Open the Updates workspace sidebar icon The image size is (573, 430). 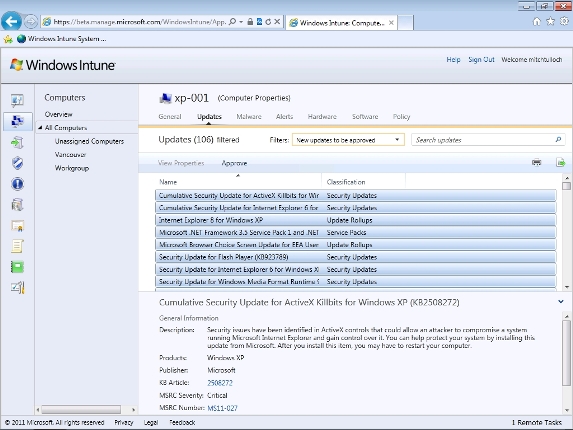17,142
